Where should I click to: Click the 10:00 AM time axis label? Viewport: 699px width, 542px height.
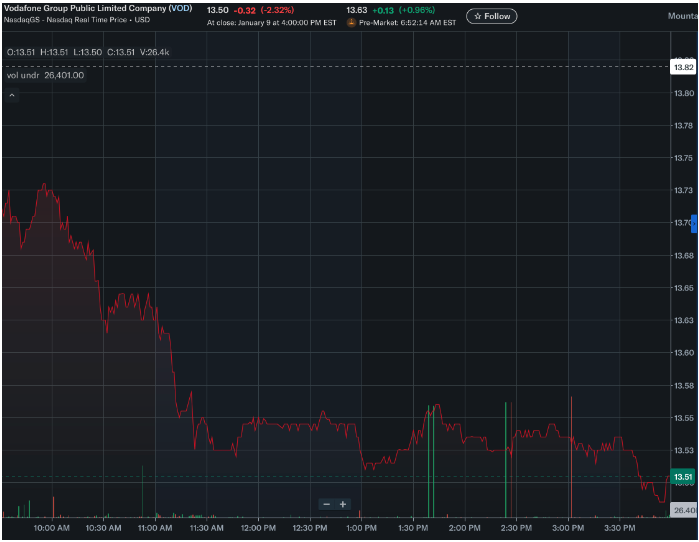(51, 527)
